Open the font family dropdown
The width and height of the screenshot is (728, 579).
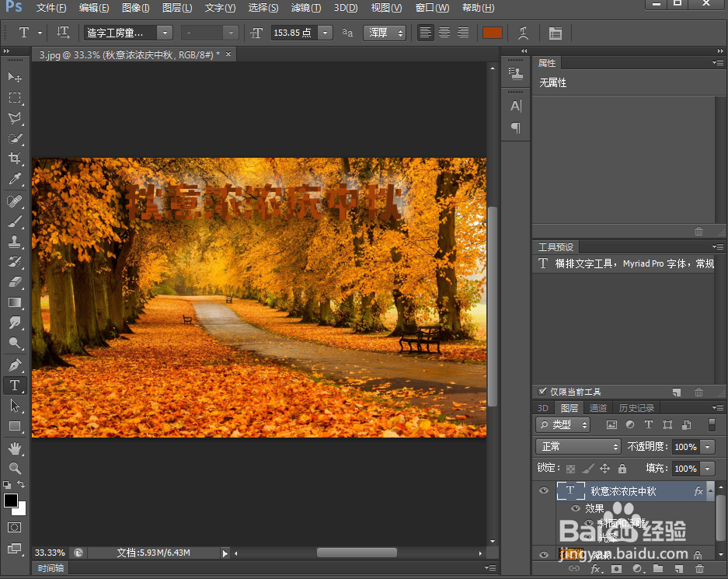pos(165,33)
